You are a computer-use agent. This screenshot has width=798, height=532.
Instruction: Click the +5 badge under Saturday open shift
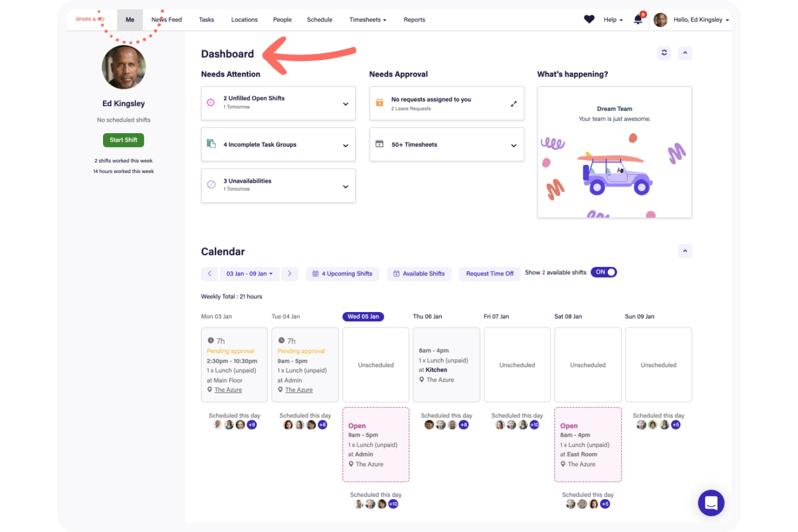606,504
